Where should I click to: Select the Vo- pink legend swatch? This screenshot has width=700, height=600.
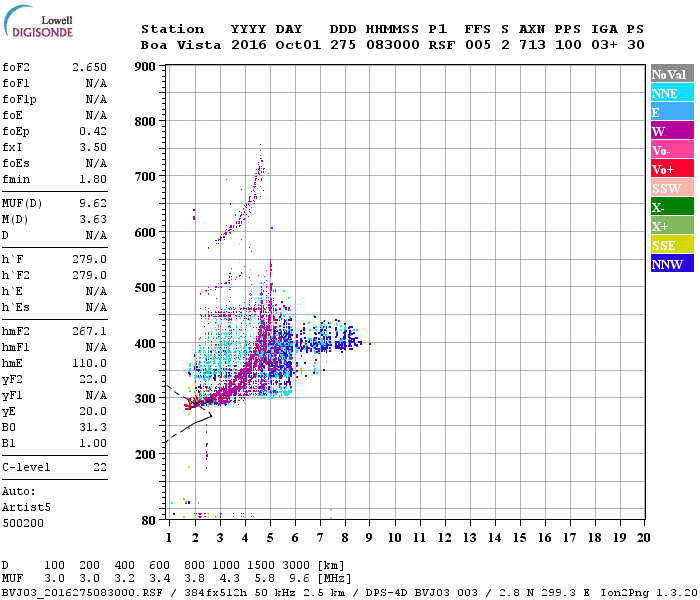[672, 150]
